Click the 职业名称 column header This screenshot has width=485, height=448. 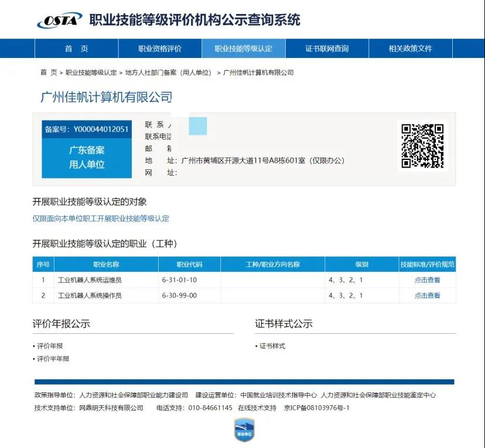[x=106, y=264]
